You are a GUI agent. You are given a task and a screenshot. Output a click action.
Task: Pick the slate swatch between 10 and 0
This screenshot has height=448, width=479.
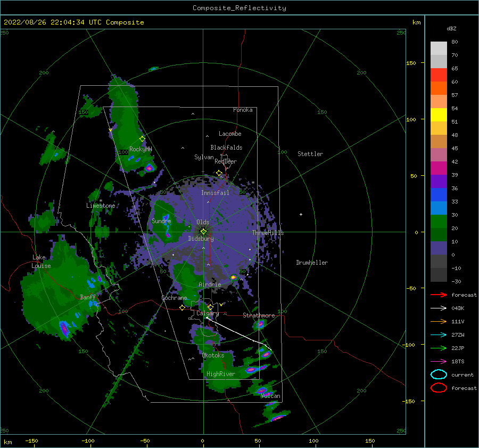[439, 248]
